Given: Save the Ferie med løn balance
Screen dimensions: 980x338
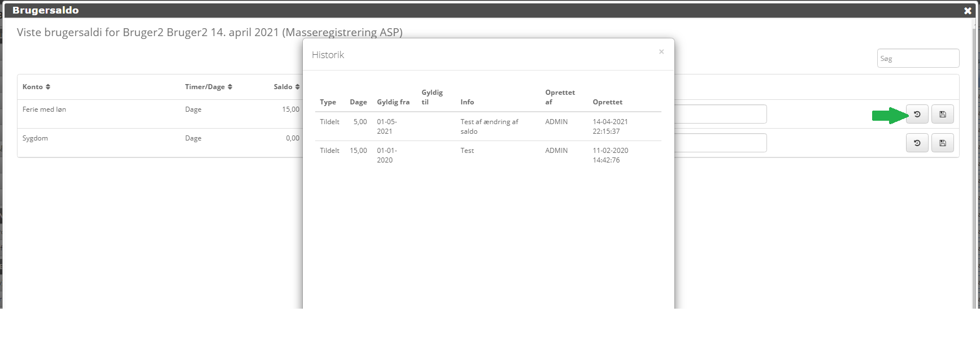Looking at the screenshot, I should tap(942, 115).
